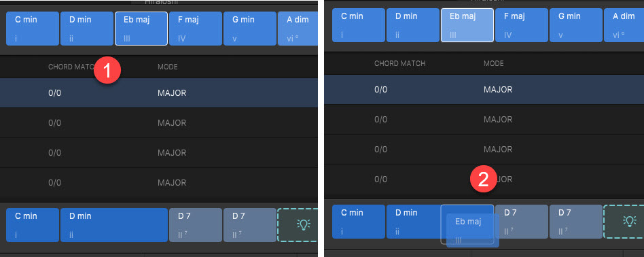Choose G min chord in left palette
Image resolution: width=644 pixels, height=257 pixels.
(x=250, y=29)
